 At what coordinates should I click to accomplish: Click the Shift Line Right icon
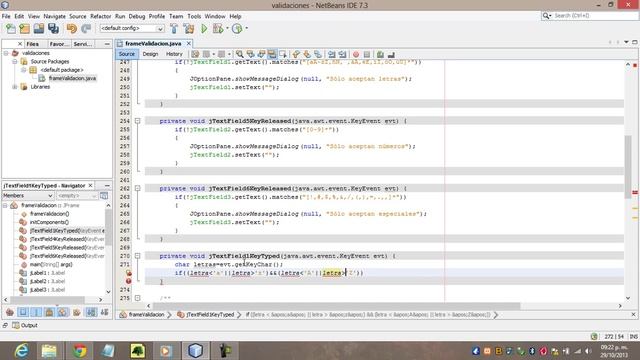point(342,54)
